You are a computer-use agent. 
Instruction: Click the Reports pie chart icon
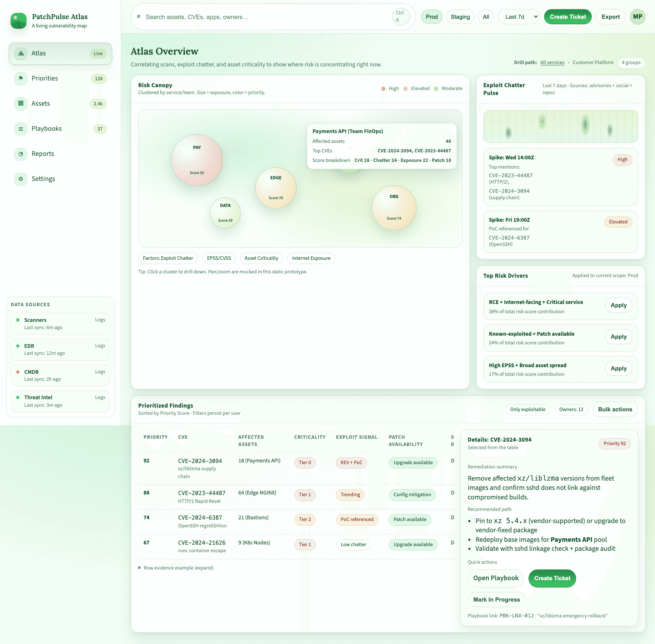21,154
